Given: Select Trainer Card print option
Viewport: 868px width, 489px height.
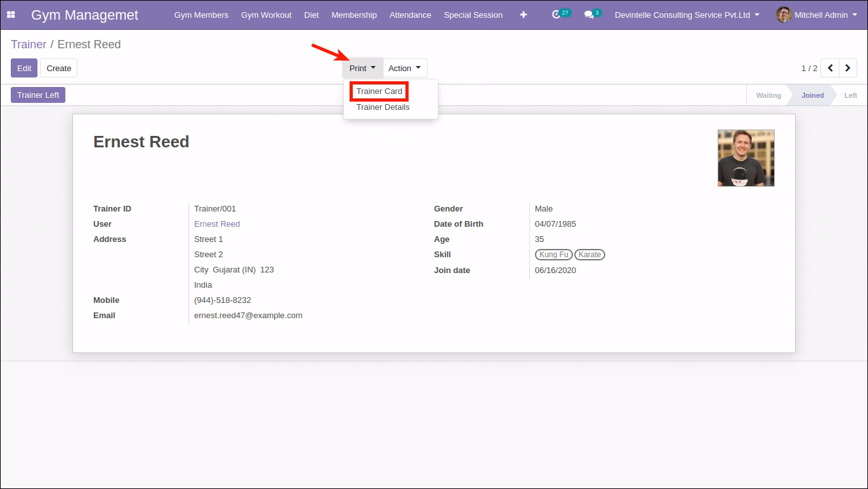Looking at the screenshot, I should tap(379, 91).
